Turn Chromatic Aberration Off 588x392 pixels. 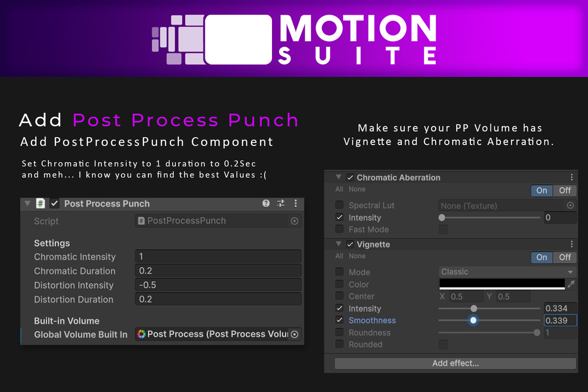565,190
